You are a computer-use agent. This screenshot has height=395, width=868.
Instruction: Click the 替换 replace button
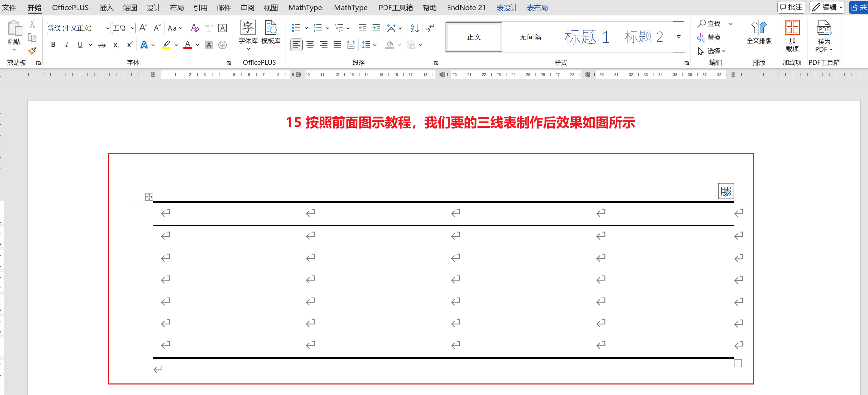point(709,37)
